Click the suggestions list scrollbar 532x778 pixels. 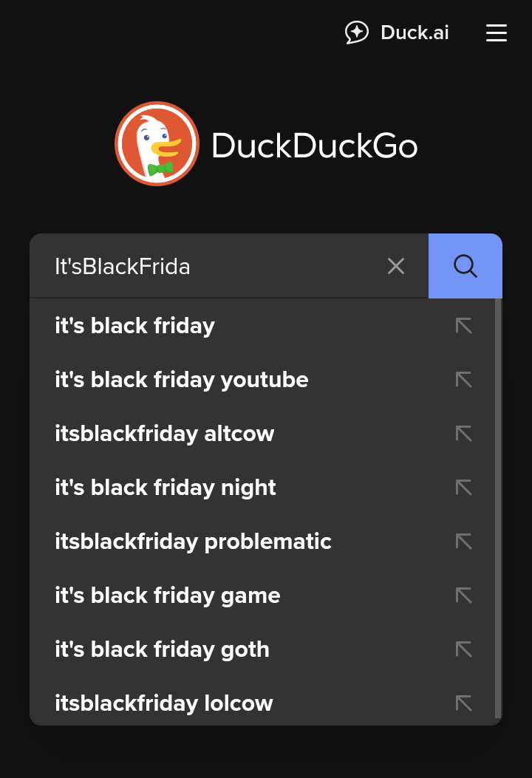pos(498,508)
